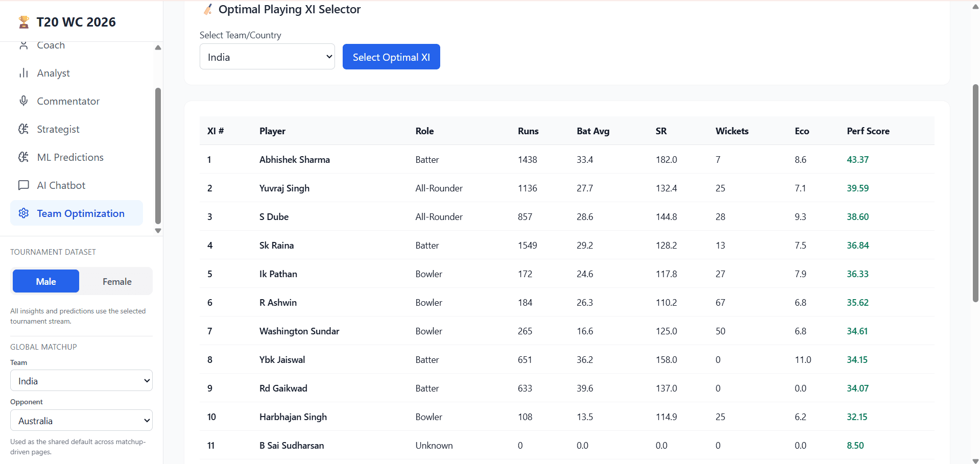Viewport: 980px width, 464px height.
Task: Open the Team dropdown showing India
Action: (x=81, y=380)
